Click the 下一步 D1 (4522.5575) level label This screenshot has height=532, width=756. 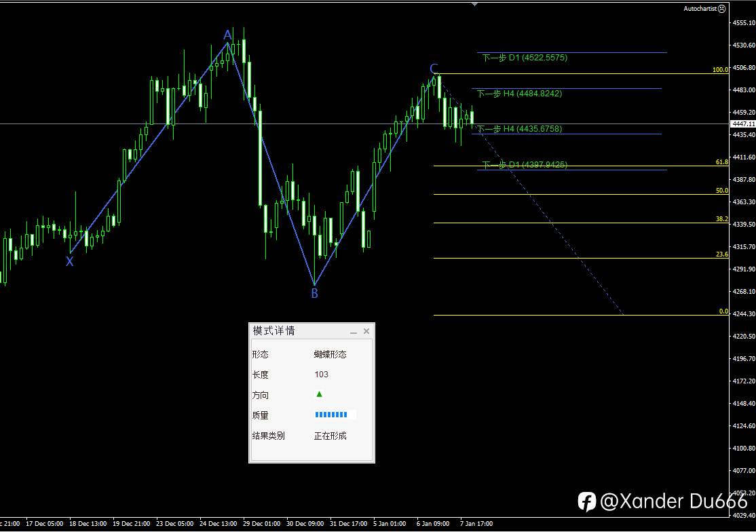click(525, 58)
